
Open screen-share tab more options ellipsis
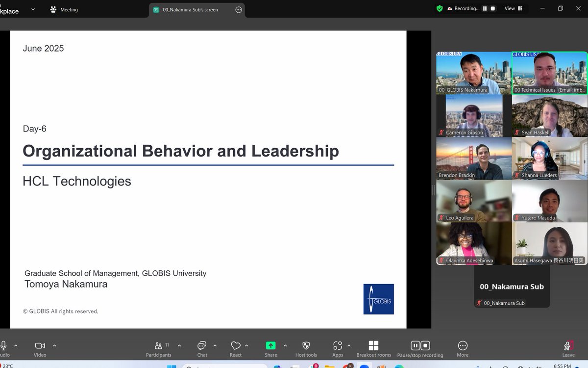(239, 9)
